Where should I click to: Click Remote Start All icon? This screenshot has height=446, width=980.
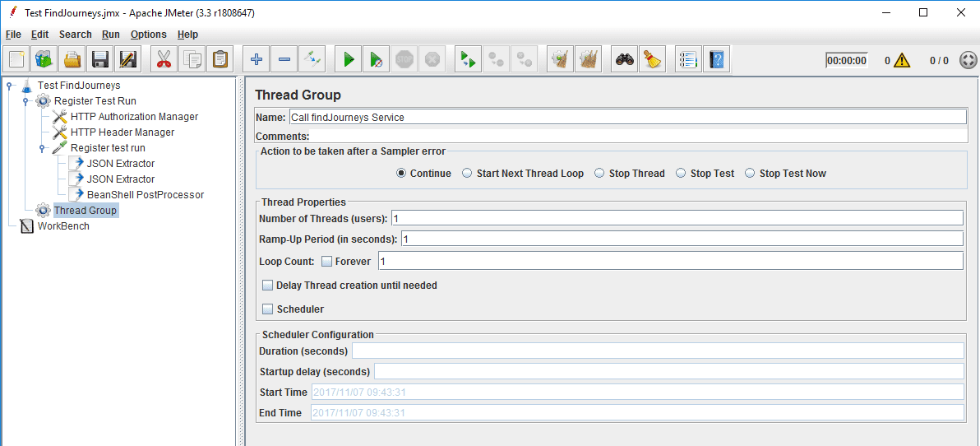coord(468,60)
